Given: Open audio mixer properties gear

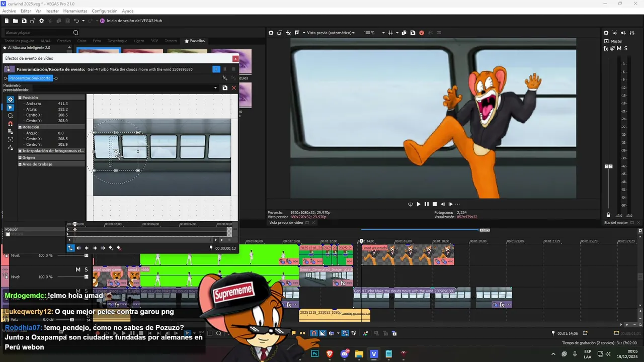Looking at the screenshot, I should (x=606, y=33).
